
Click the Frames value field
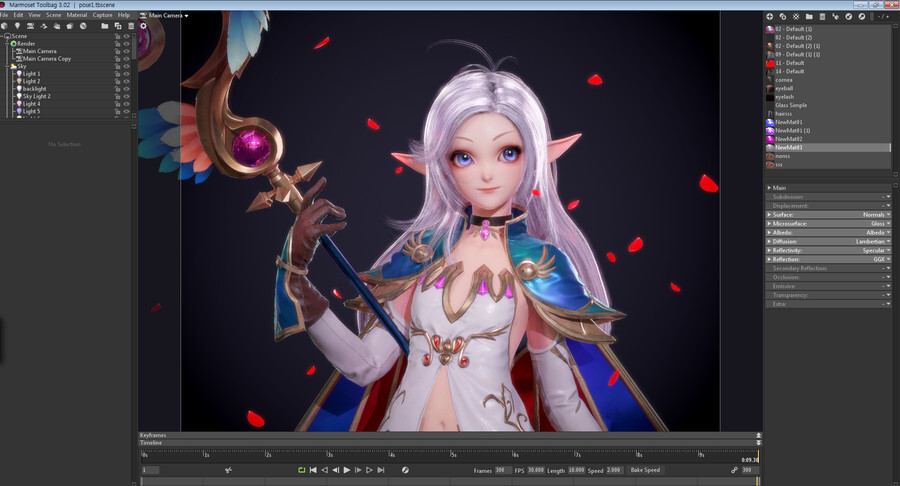click(x=503, y=470)
